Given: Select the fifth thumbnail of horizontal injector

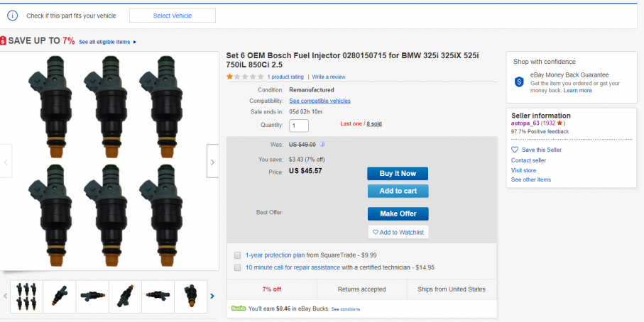Looking at the screenshot, I should [x=158, y=296].
